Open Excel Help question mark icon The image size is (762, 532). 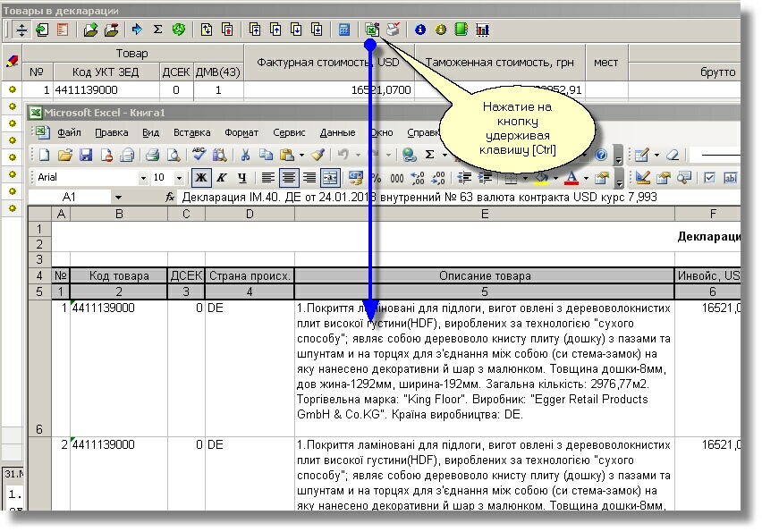point(601,155)
